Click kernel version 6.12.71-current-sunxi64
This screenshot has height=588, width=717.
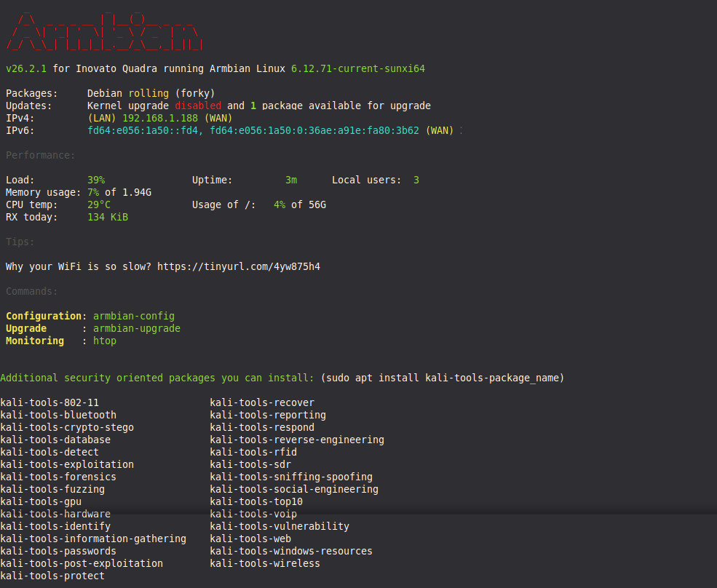point(358,68)
